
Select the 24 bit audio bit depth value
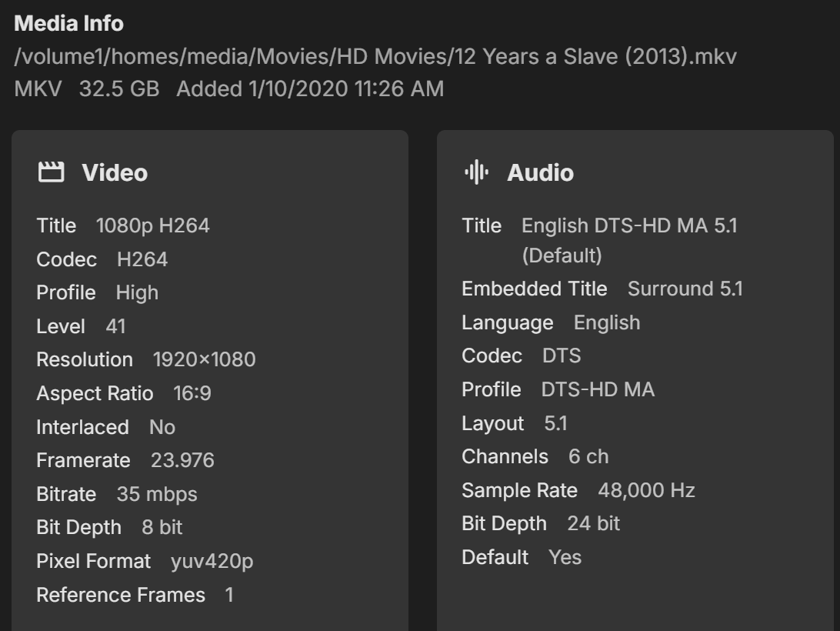click(593, 523)
